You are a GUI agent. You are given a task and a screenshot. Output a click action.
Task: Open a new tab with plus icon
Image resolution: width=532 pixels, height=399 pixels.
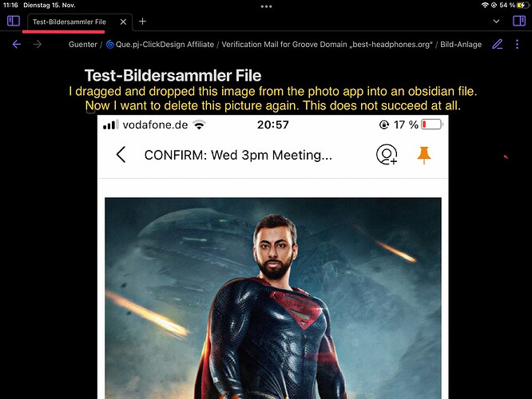coord(142,22)
